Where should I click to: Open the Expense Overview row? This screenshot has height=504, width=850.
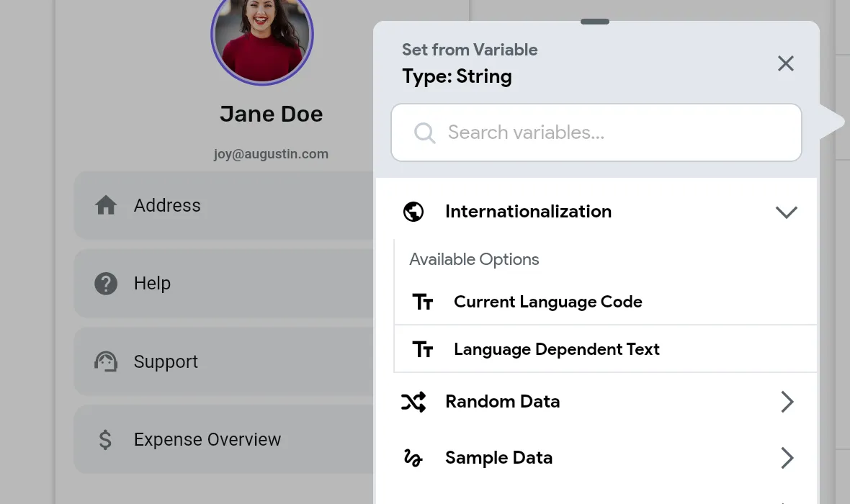223,439
